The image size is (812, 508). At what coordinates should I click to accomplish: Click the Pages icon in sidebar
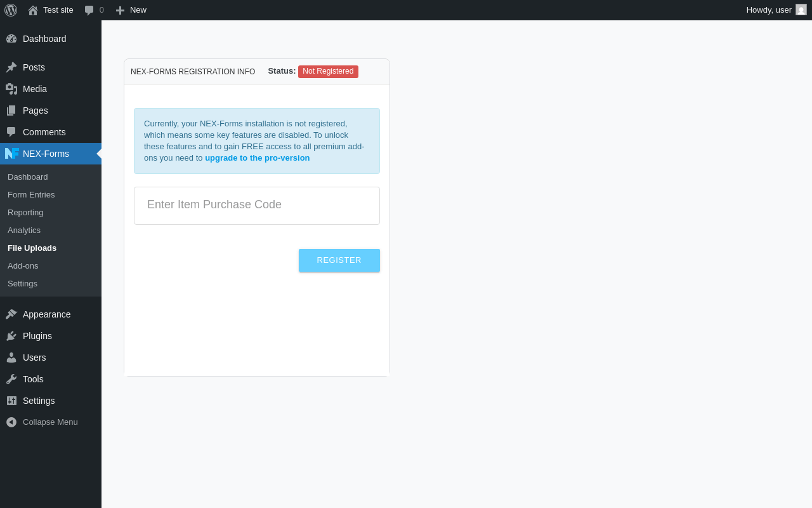11,110
